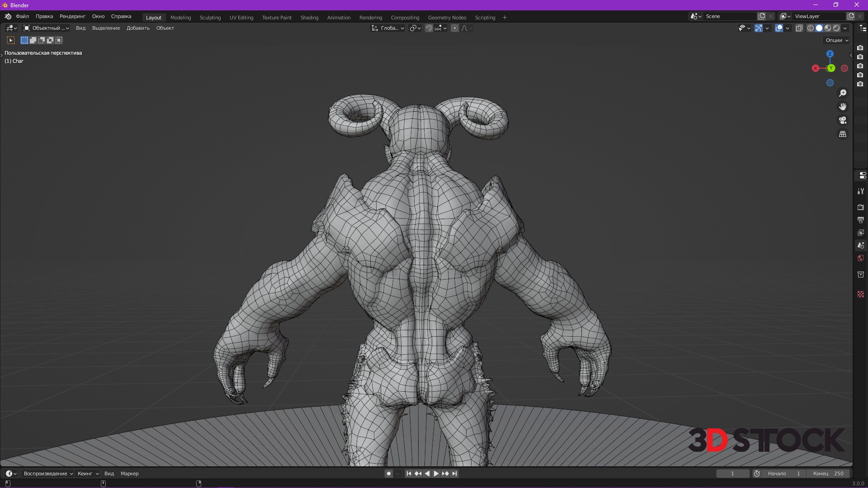Select material preview shading mode
The width and height of the screenshot is (868, 488).
point(828,28)
